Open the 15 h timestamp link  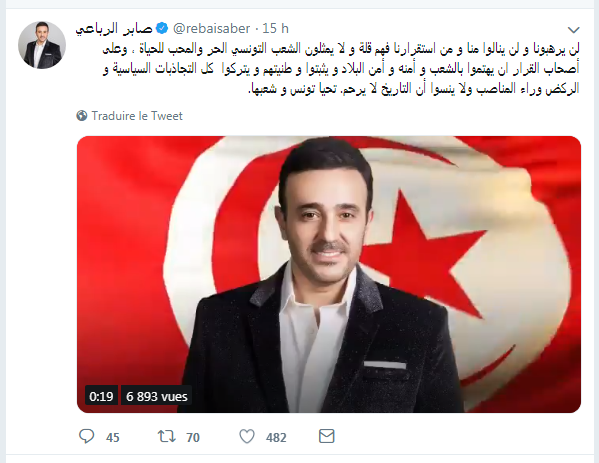coord(275,29)
